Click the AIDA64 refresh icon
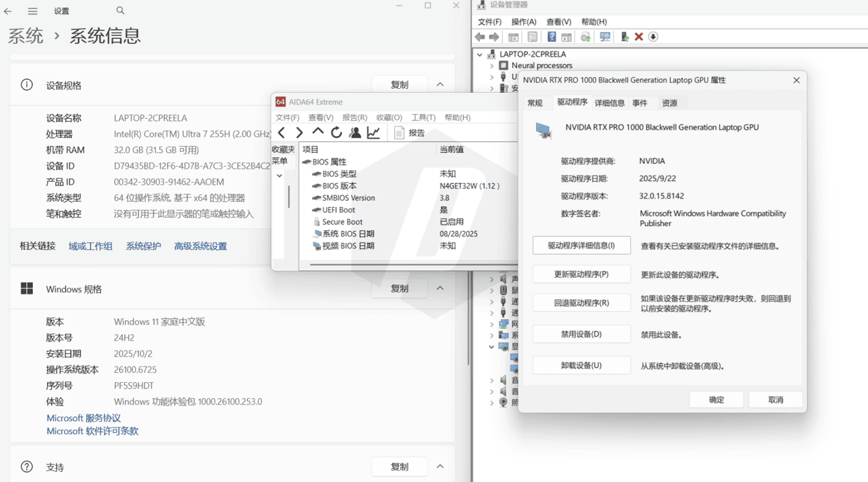 pos(337,132)
